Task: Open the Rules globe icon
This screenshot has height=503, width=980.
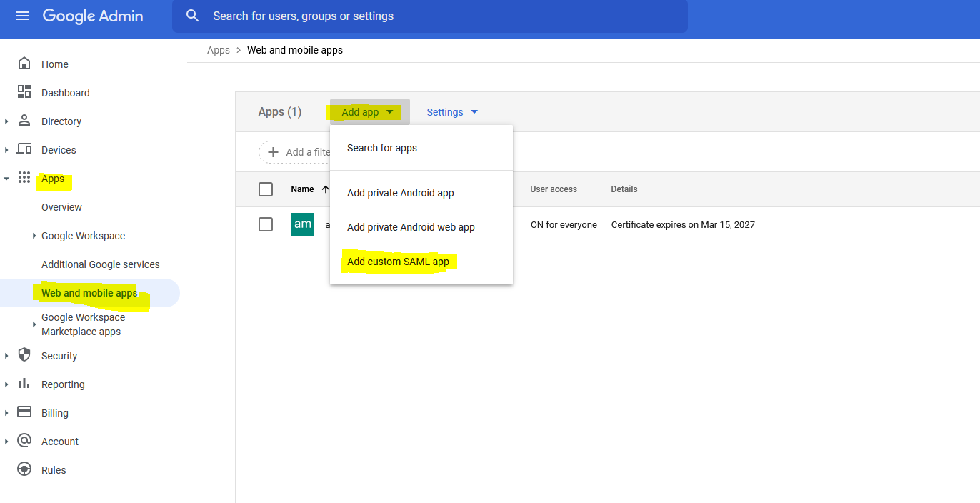Action: (24, 469)
